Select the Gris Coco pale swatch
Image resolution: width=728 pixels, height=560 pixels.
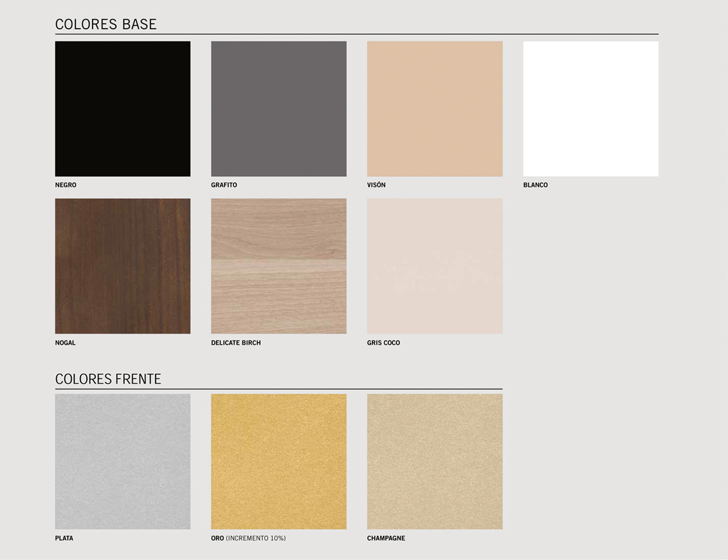[435, 266]
